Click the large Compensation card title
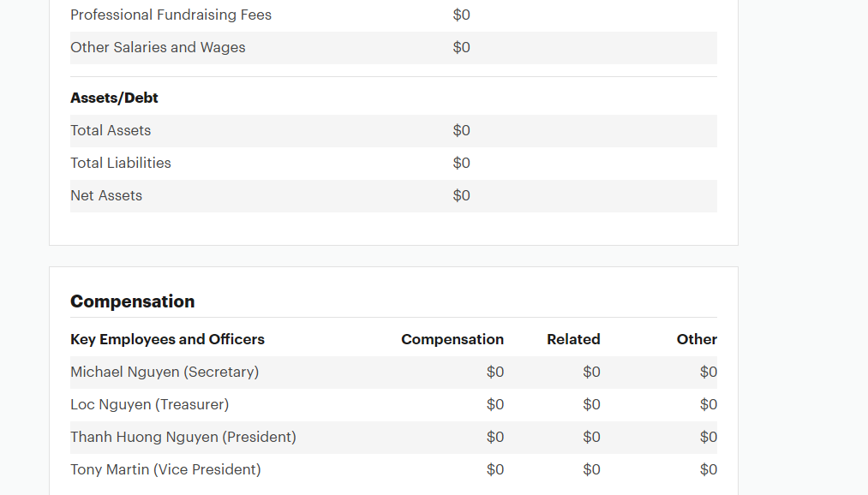Viewport: 868px width, 495px height. tap(133, 301)
